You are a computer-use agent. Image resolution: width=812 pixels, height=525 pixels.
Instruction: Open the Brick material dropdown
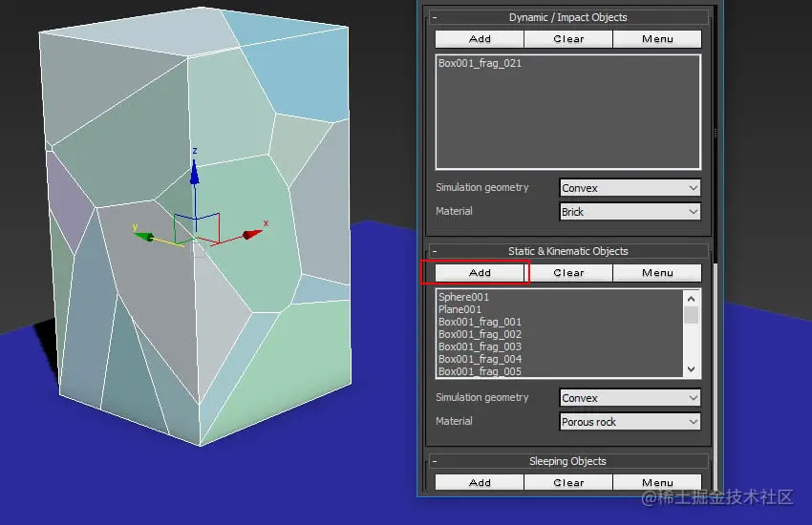point(630,212)
